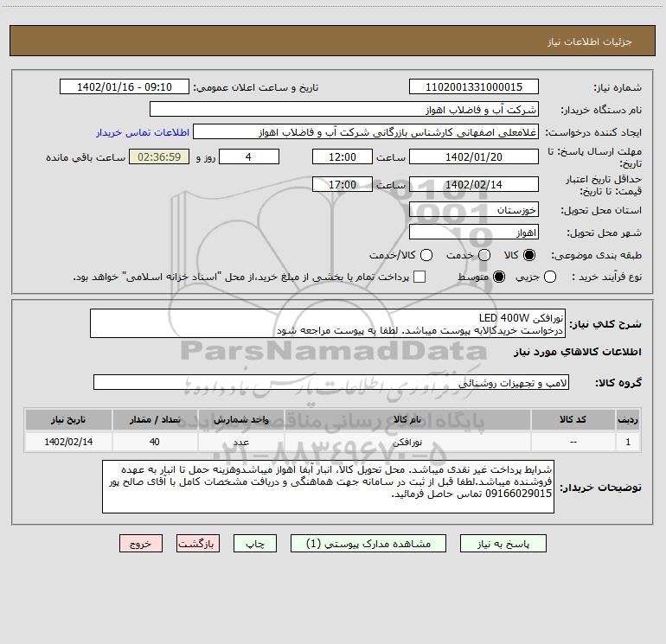
Task: Click the price validity date 1402/02/14 field
Action: coord(474,184)
